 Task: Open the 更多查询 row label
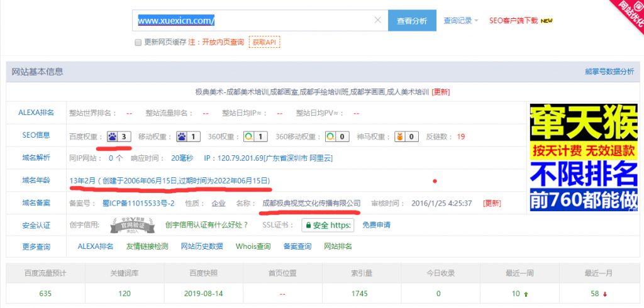36,247
